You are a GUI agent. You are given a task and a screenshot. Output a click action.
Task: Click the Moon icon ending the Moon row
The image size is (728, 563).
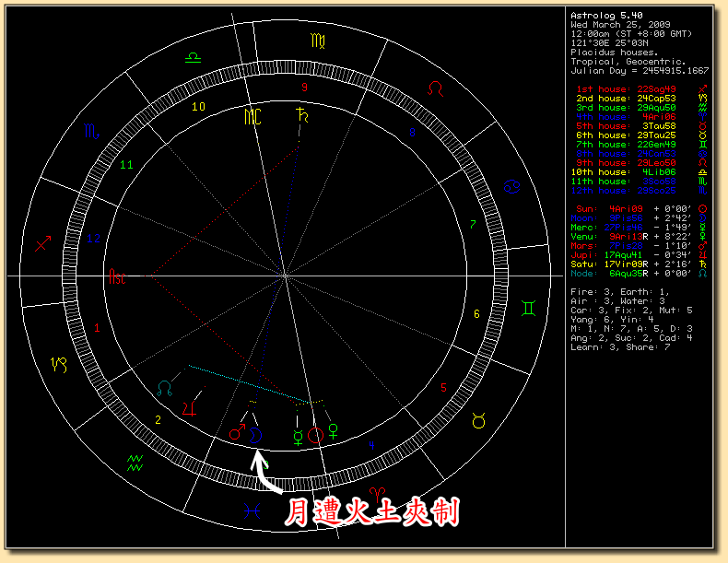703,218
